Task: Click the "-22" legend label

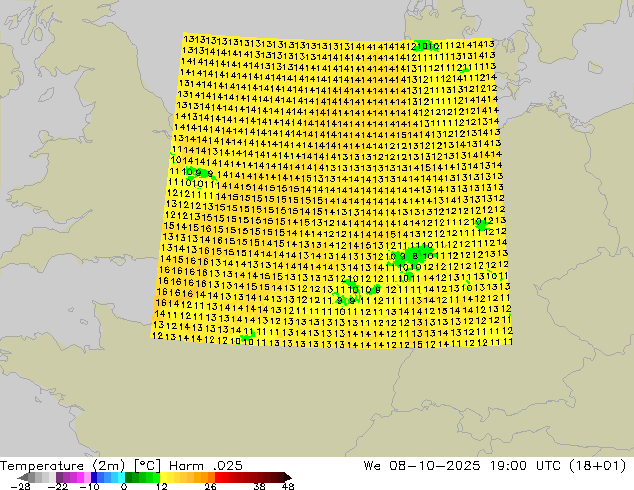Action: [x=58, y=486]
